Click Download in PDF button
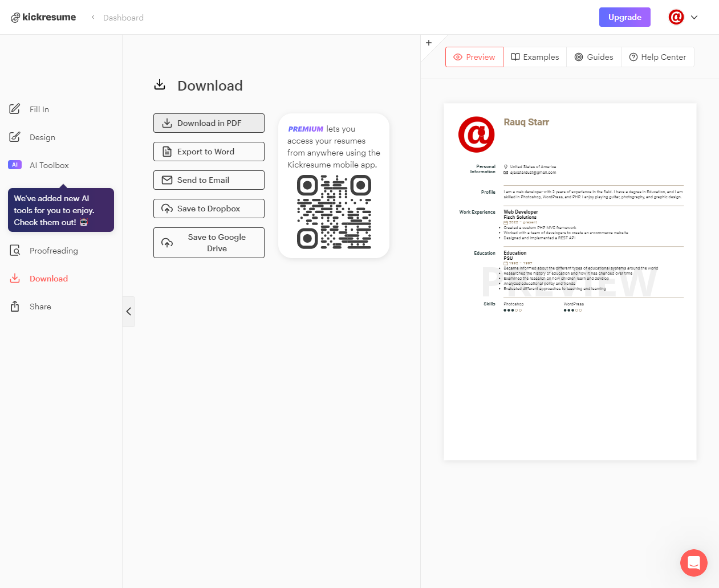This screenshot has height=588, width=719. (x=209, y=123)
